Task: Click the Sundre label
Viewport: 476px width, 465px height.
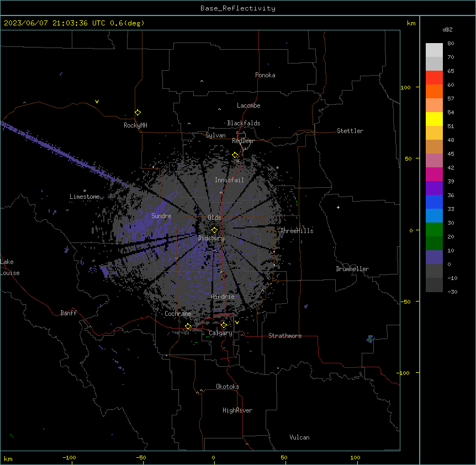Action: (161, 216)
